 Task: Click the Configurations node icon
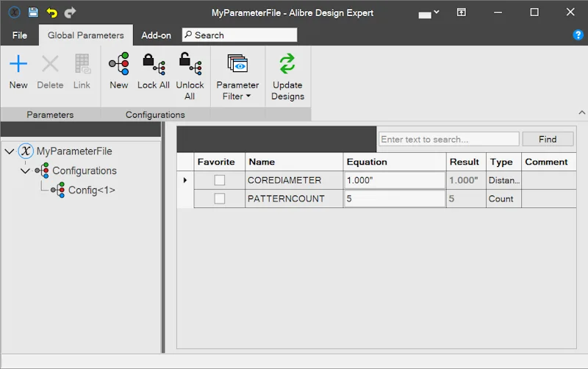(42, 171)
